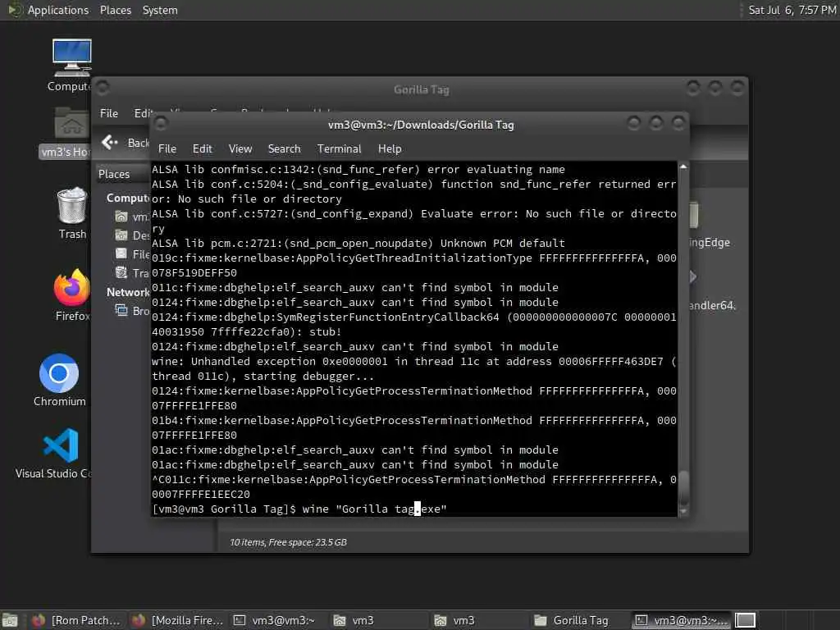Click the active vm3@vm3 terminal taskbar button

[682, 620]
